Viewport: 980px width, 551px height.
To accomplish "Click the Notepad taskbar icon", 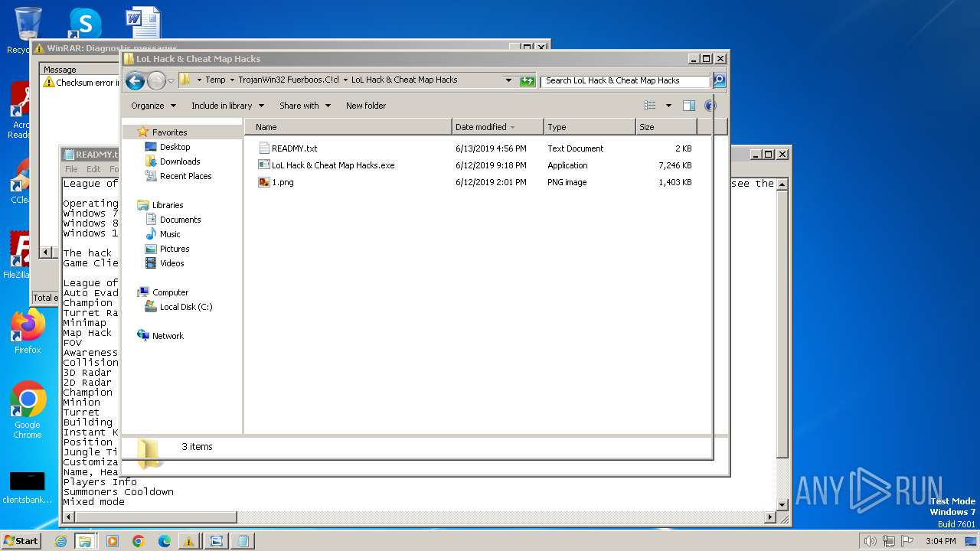I will tap(243, 541).
